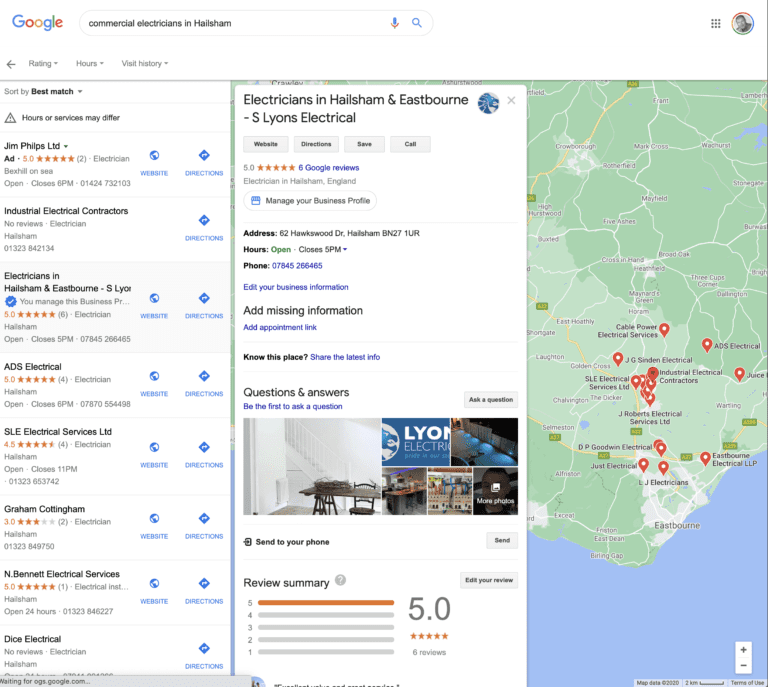Click the ADS Electrical map pin
Viewport: 768px width, 687px height.
click(x=706, y=345)
